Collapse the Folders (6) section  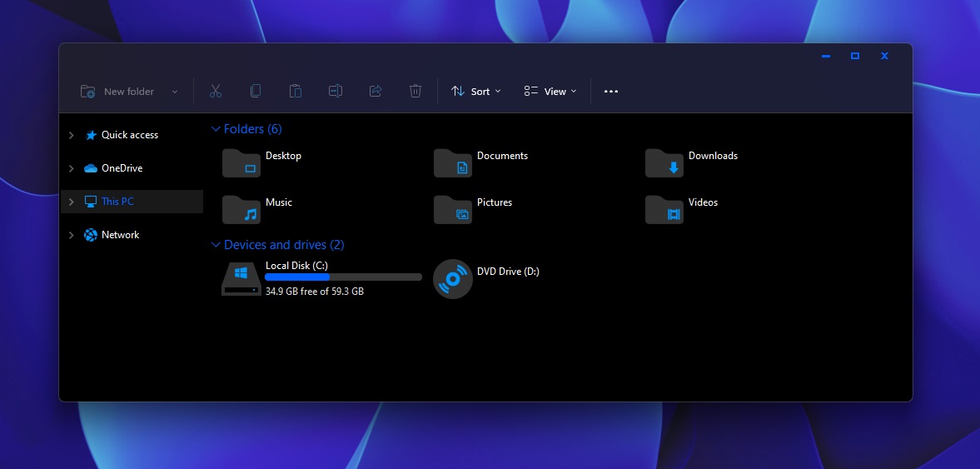tap(216, 129)
